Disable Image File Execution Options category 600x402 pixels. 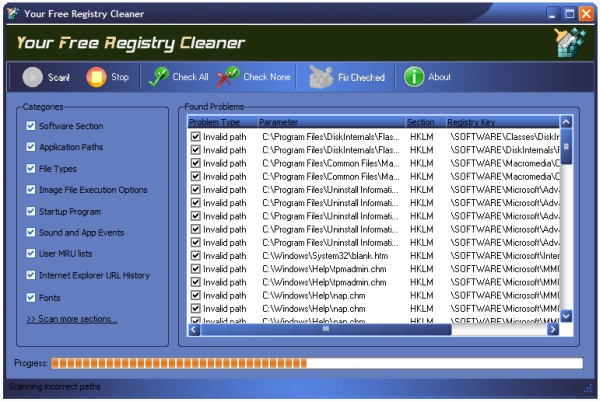coord(31,190)
